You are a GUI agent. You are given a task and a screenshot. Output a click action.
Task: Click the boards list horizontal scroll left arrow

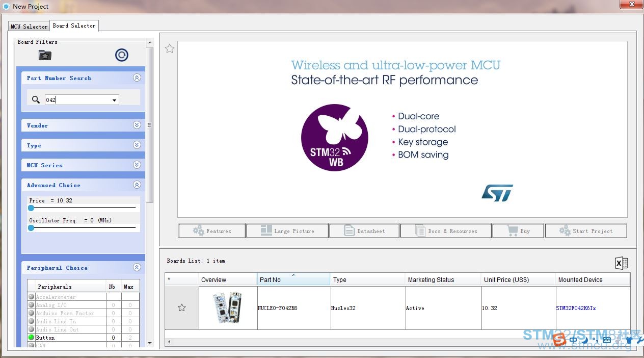point(169,342)
